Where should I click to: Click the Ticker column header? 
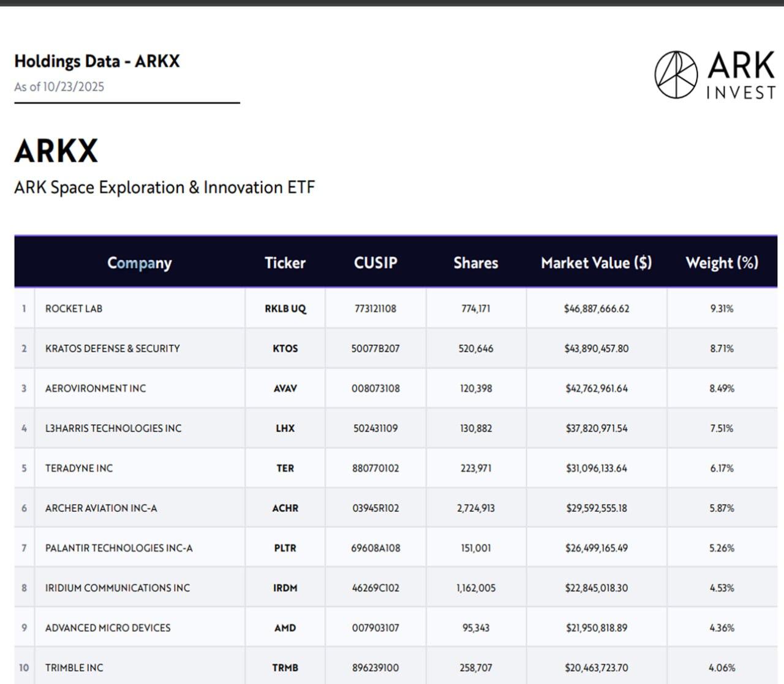point(285,263)
